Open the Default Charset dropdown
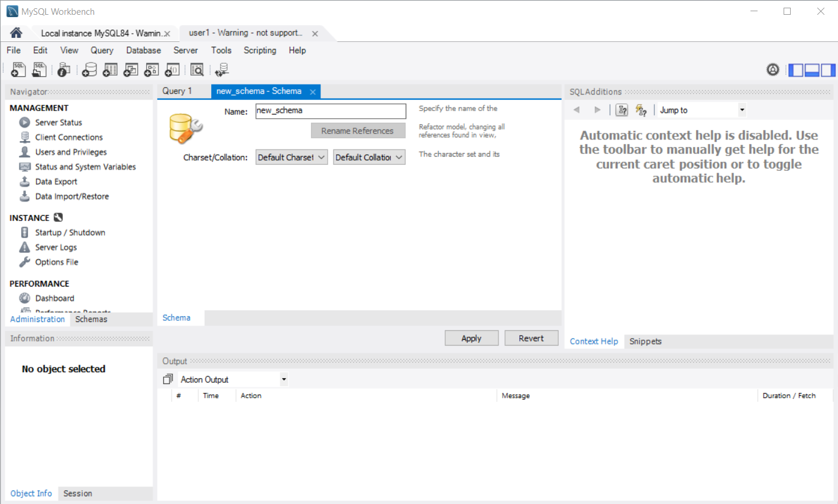838x504 pixels. coord(292,157)
